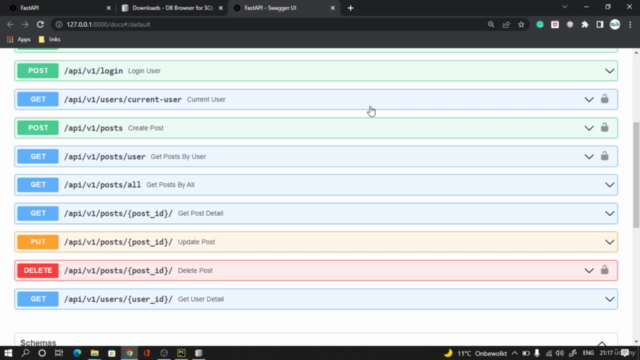Open Microsoft Edge from taskbar
640x360 pixels.
(77, 353)
